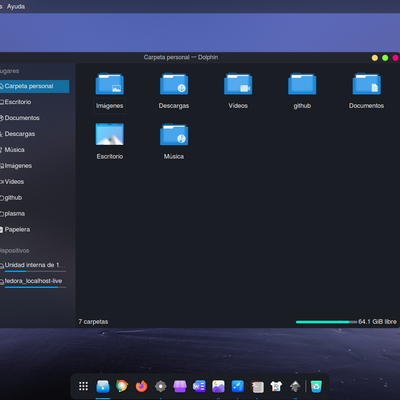
Task: Open the software store in dock
Action: tap(180, 386)
